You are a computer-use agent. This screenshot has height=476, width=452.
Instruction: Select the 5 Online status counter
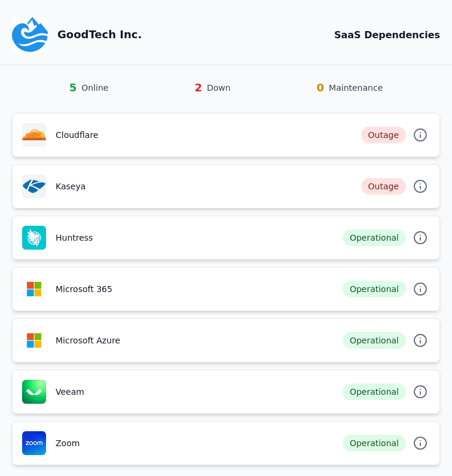(88, 88)
